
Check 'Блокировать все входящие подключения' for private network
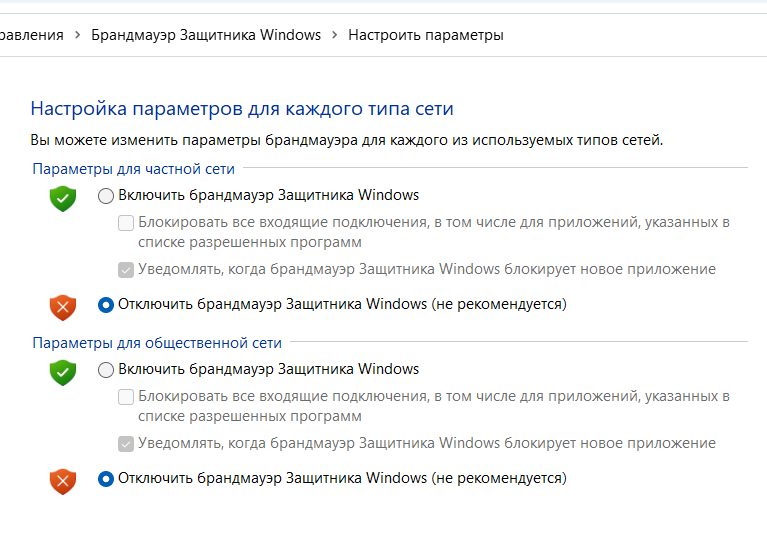point(126,223)
